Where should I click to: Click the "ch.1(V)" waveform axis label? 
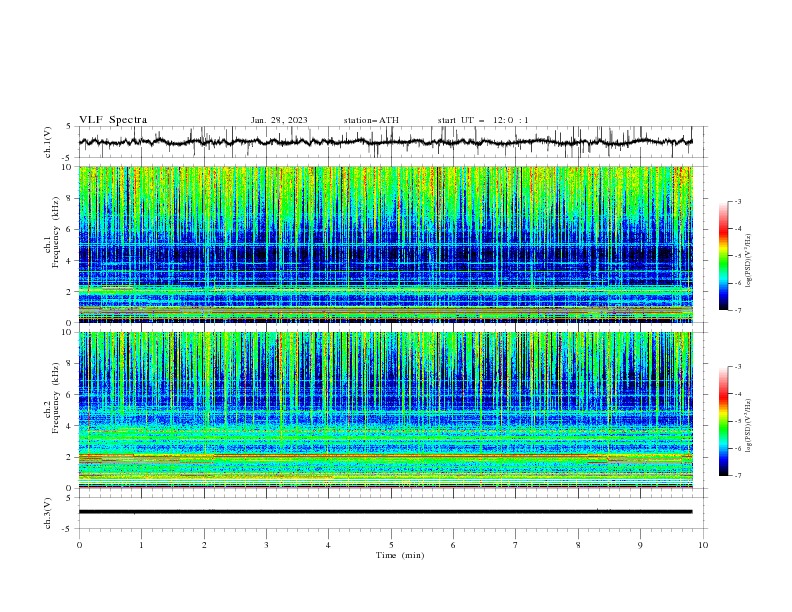pos(48,142)
